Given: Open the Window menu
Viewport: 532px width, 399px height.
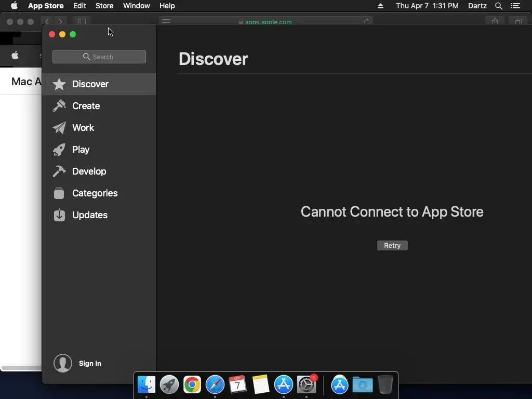Looking at the screenshot, I should click(x=137, y=6).
